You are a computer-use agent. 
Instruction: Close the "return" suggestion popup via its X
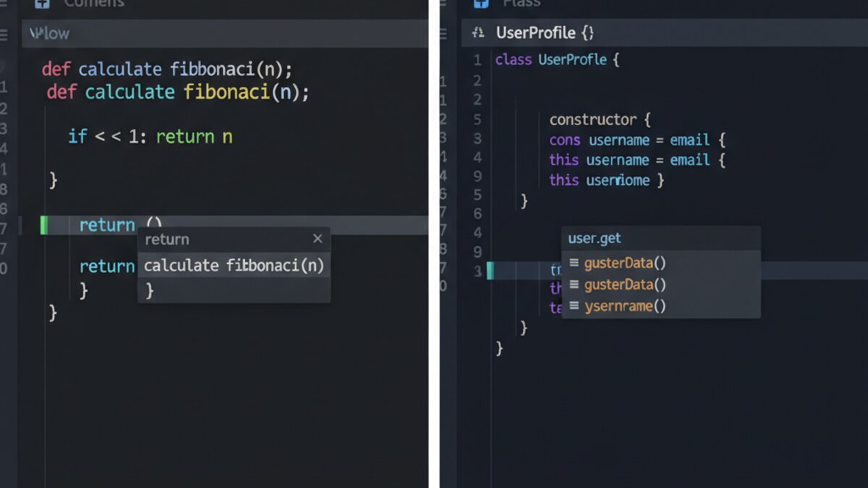(318, 239)
